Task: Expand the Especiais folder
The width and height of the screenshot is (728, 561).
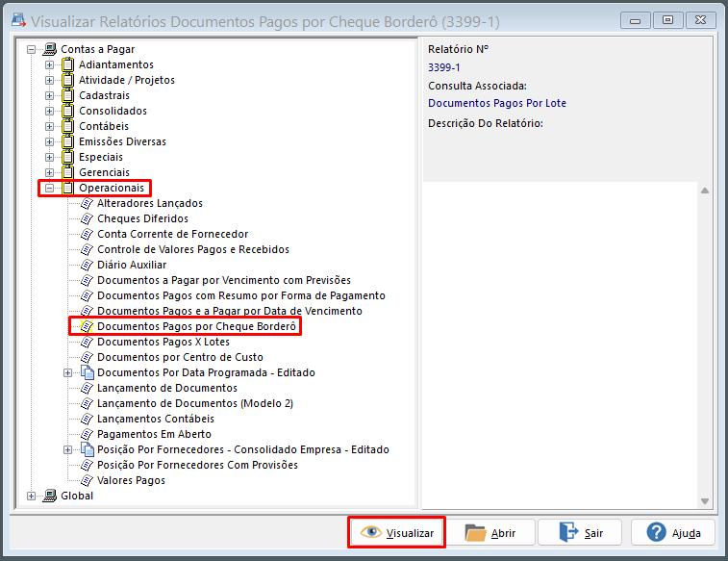Action: coord(49,157)
